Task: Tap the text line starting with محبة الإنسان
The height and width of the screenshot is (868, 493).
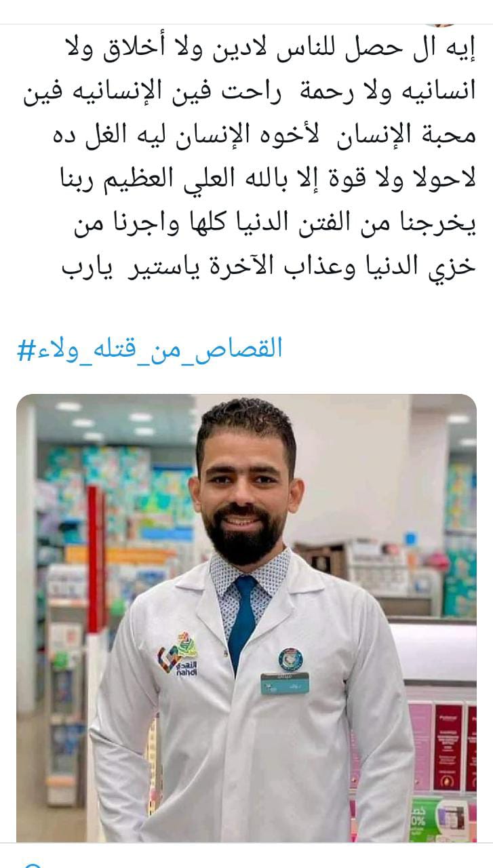Action: click(x=263, y=134)
